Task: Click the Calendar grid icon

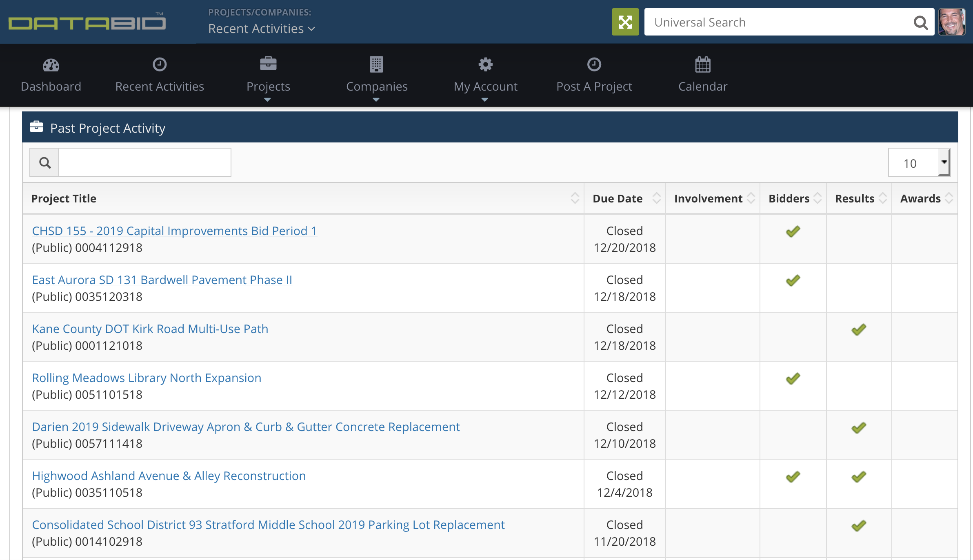Action: [703, 64]
